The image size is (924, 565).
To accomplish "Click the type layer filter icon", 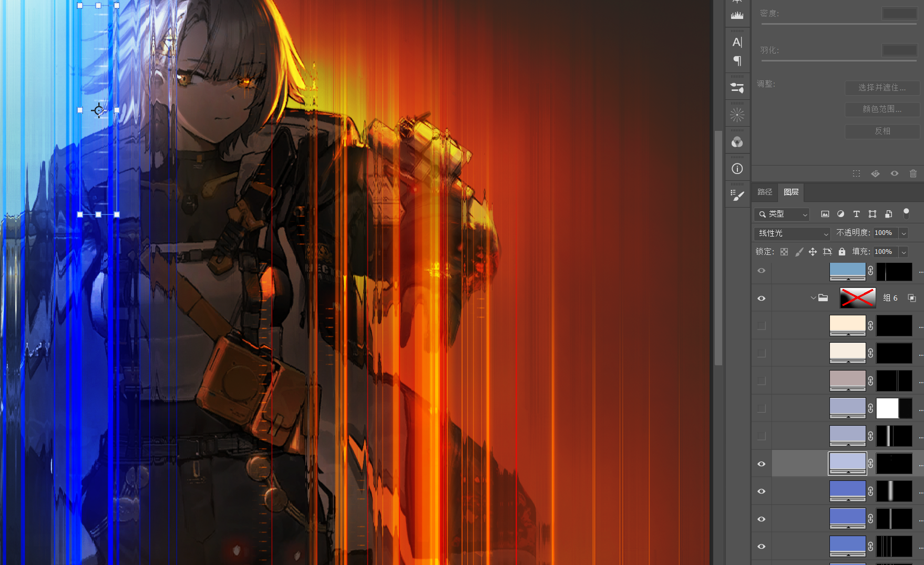I will pyautogui.click(x=856, y=214).
